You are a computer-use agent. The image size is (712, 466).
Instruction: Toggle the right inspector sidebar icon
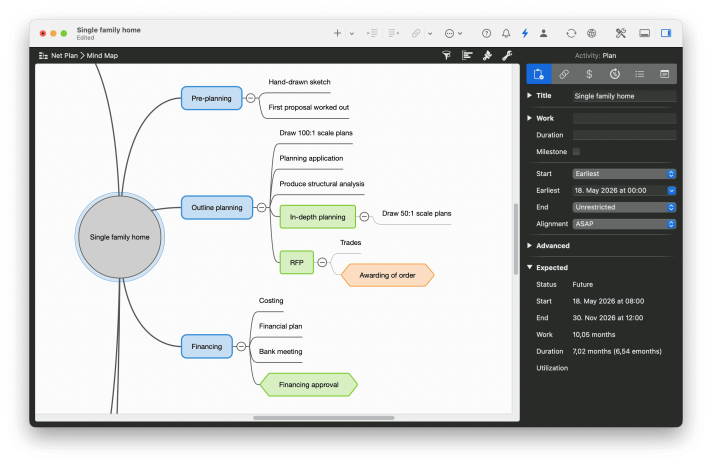click(666, 33)
